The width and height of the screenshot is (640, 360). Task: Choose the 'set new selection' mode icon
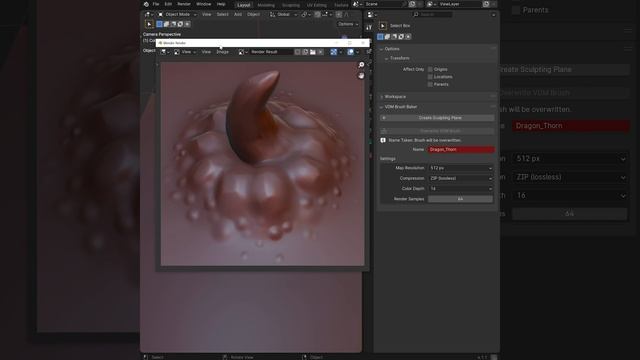tap(160, 24)
